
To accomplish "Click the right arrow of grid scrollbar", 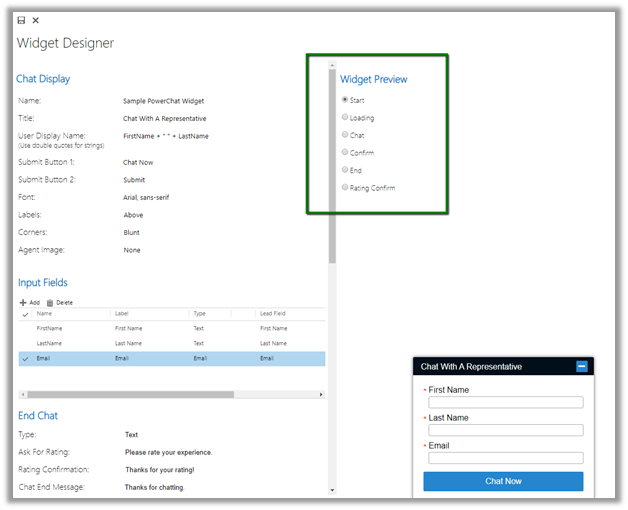I will [321, 395].
